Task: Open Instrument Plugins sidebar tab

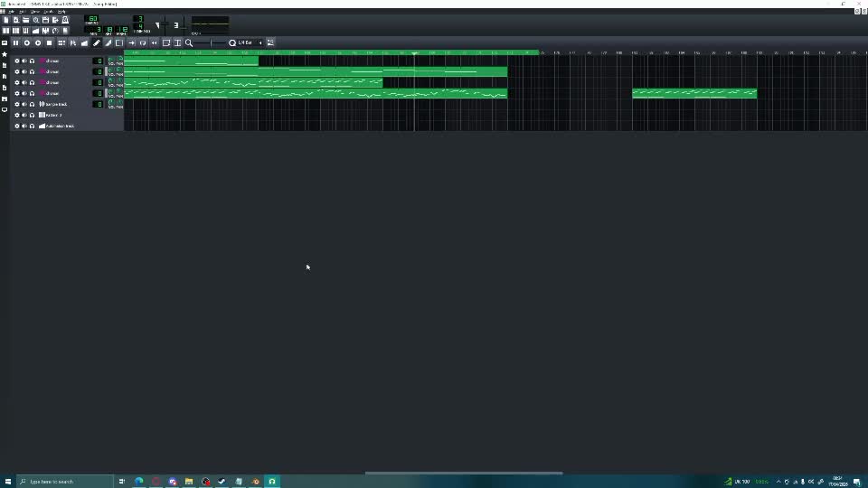Action: [x=5, y=43]
